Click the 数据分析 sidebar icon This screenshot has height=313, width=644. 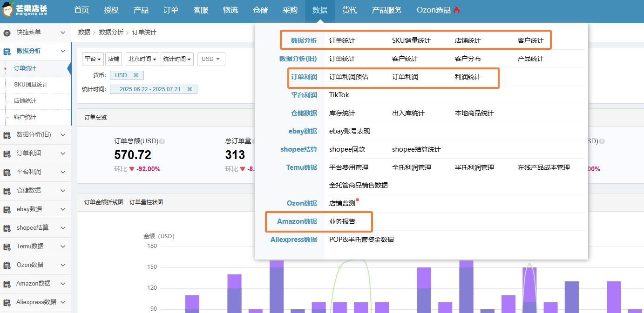point(7,51)
